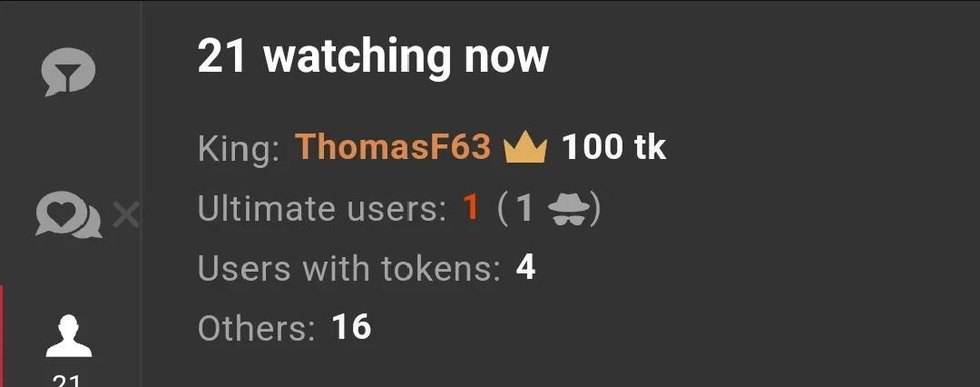Click the Others count 16
The width and height of the screenshot is (980, 387).
351,328
